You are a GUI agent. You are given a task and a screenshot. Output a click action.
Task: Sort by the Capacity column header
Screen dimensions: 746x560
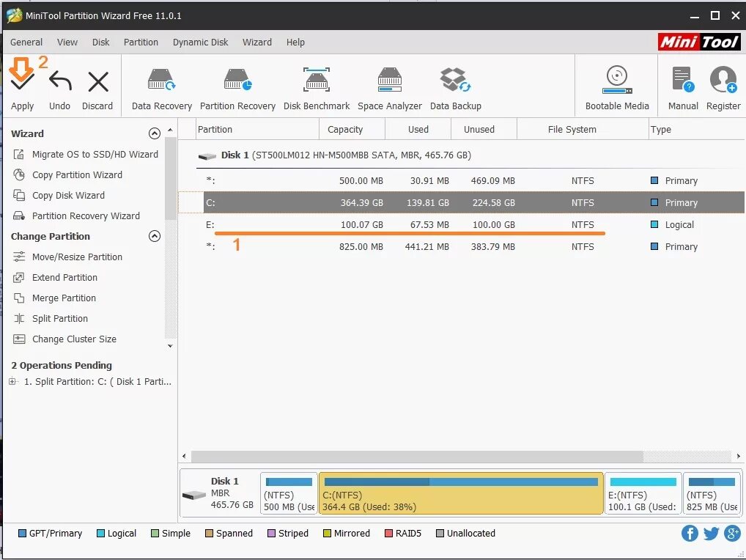coord(352,130)
